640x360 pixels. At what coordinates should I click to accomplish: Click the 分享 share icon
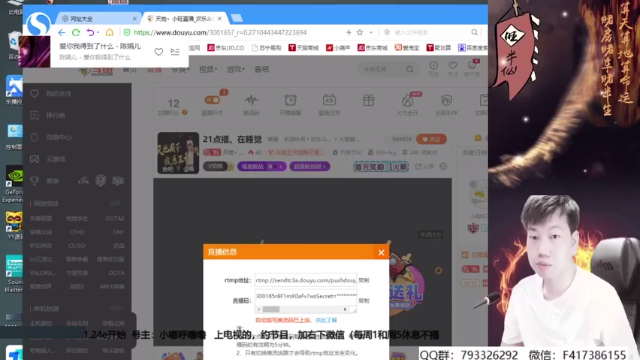[424, 167]
